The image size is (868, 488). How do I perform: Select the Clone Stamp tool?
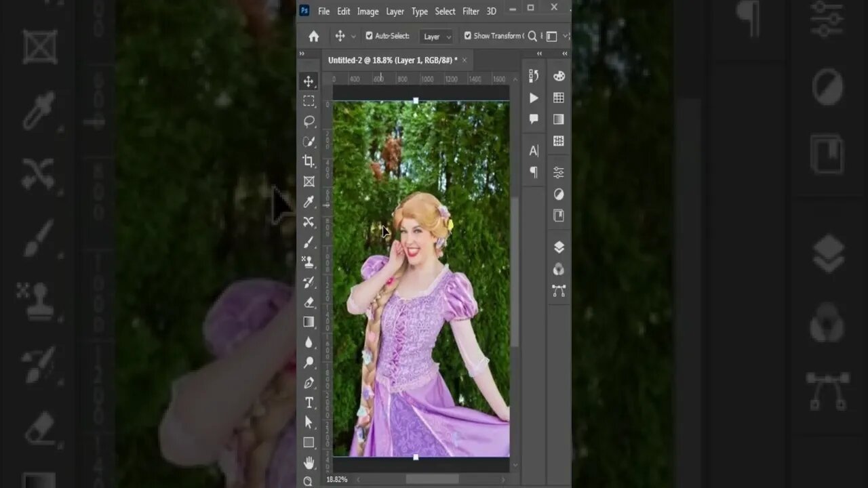309,262
